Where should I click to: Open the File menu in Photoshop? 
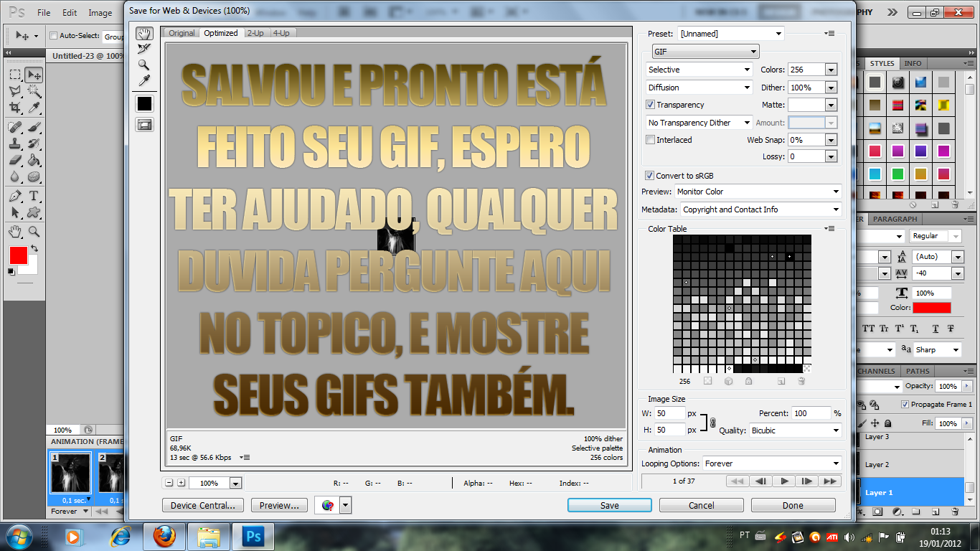(x=44, y=13)
